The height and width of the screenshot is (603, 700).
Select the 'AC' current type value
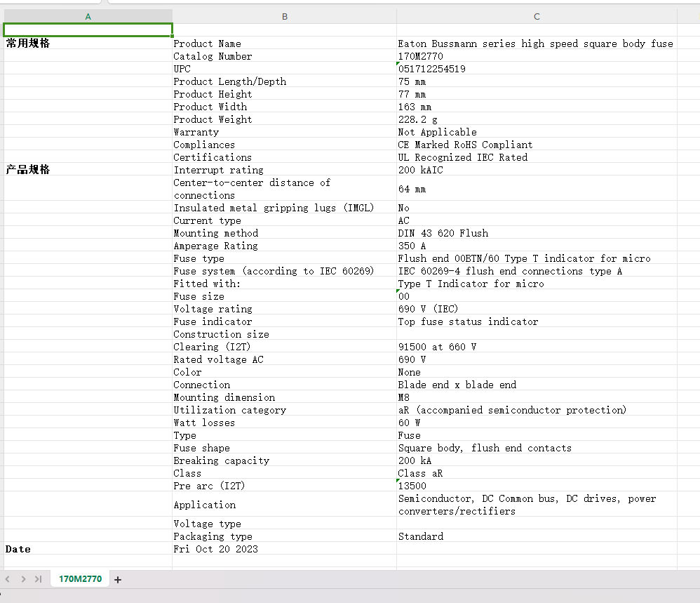pos(537,220)
